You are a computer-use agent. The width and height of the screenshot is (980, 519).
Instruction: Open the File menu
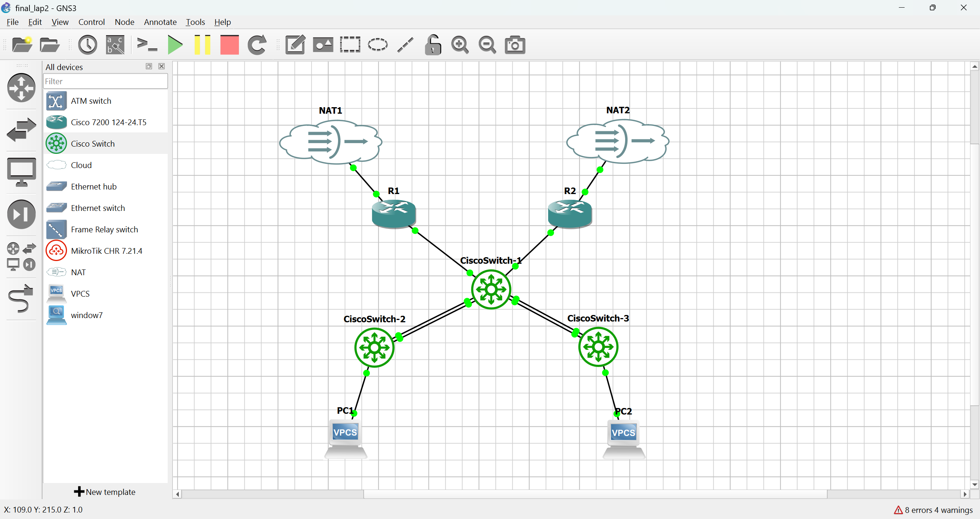13,22
